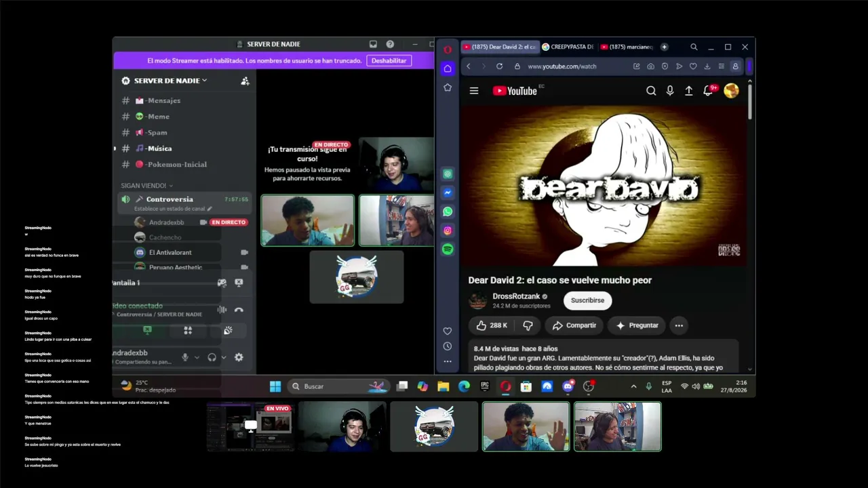Like the video with 288 K button

(492, 325)
